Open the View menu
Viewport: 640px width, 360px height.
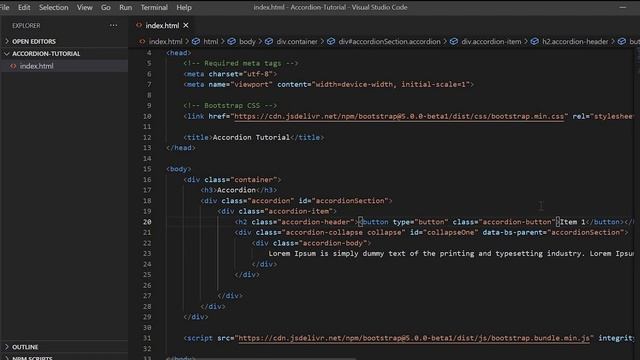[x=84, y=7]
